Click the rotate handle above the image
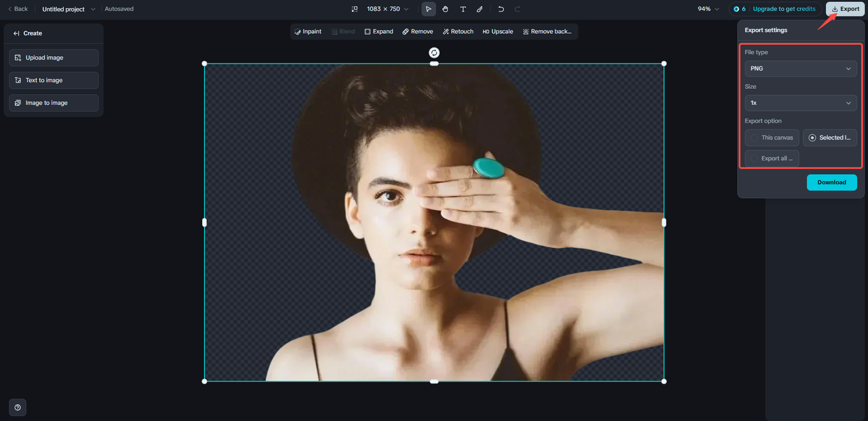 [x=434, y=53]
